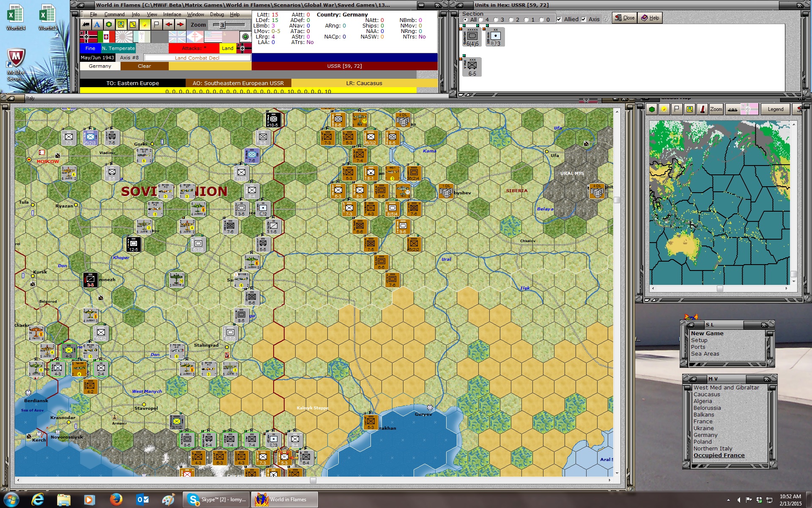Click the green hexagon toolbar icon
Image resolution: width=812 pixels, height=508 pixels.
click(109, 25)
